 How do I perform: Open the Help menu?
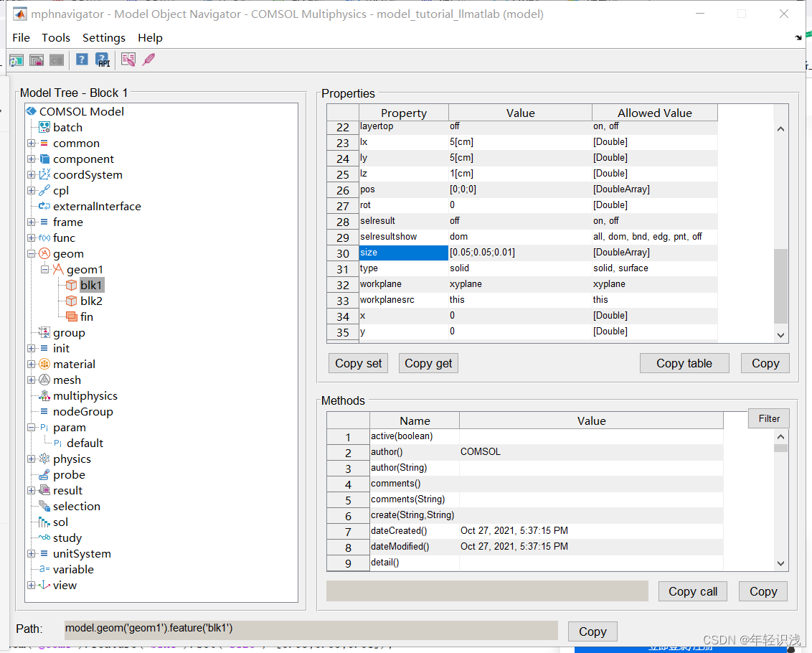tap(150, 38)
